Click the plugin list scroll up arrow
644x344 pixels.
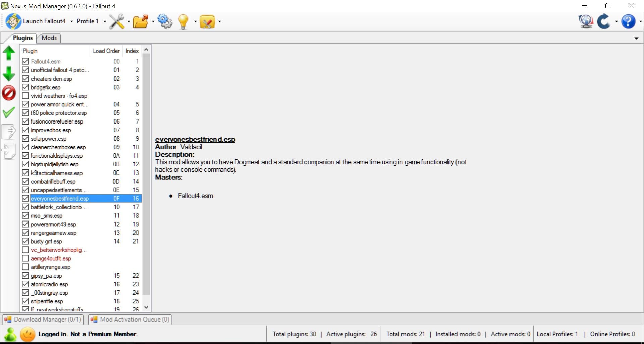pyautogui.click(x=146, y=50)
